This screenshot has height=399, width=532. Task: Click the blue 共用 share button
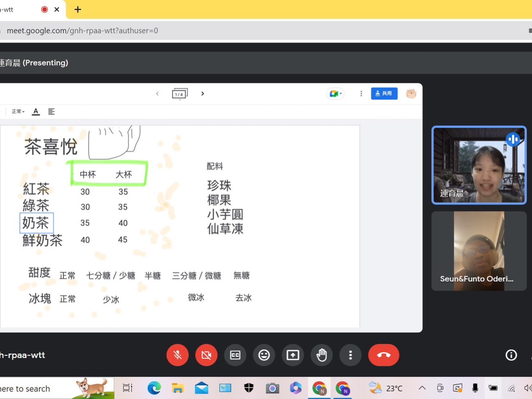pos(384,94)
